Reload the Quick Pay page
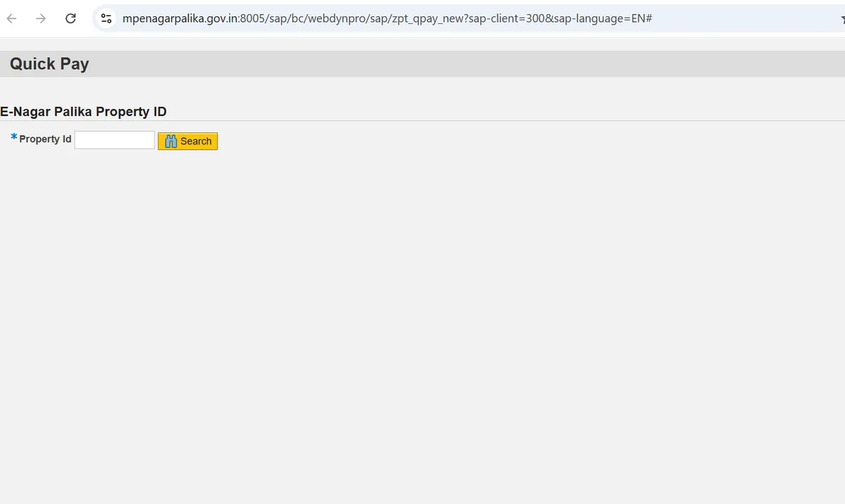 click(x=70, y=18)
